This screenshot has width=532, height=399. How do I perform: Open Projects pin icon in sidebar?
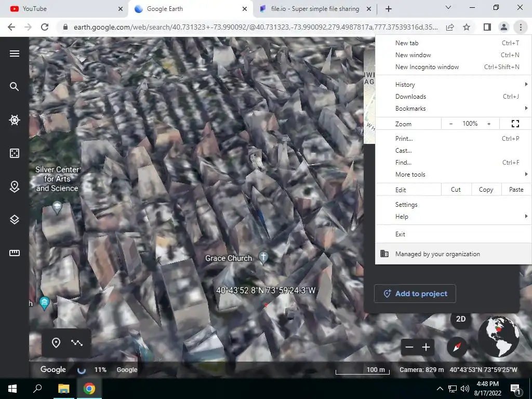14,187
